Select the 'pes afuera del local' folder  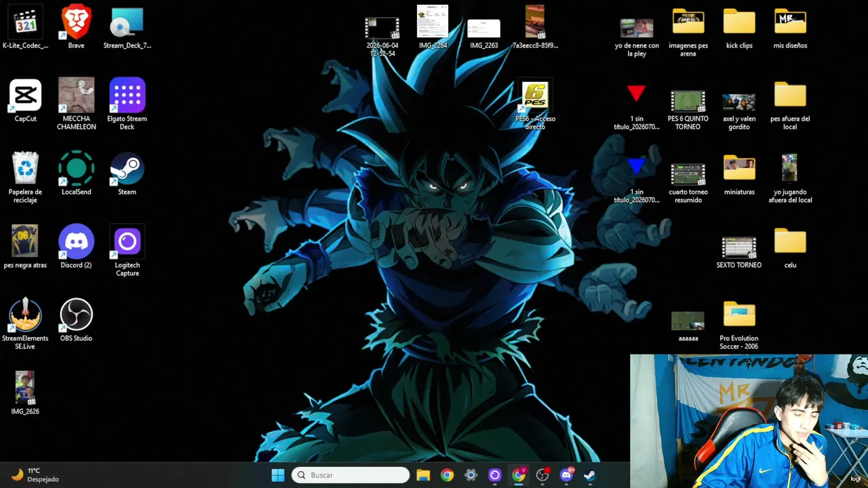tap(790, 107)
